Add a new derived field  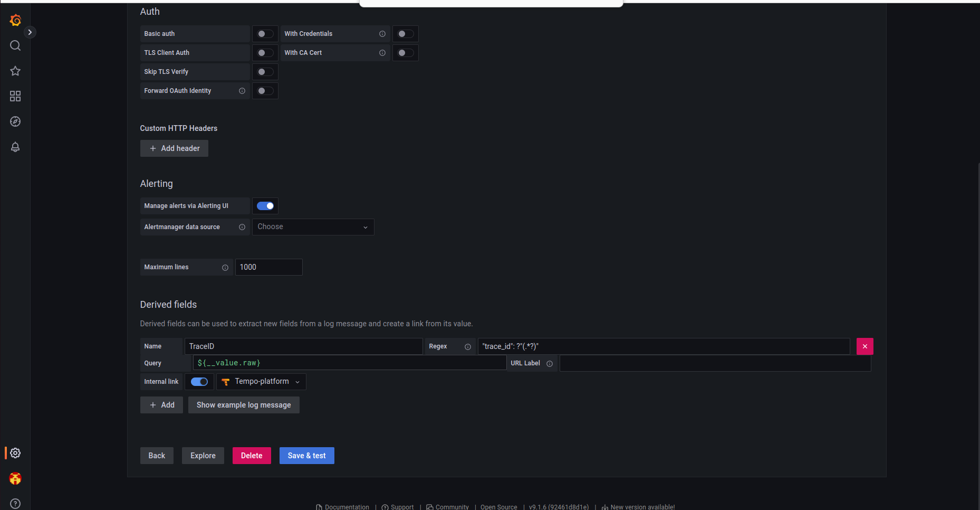coord(161,405)
